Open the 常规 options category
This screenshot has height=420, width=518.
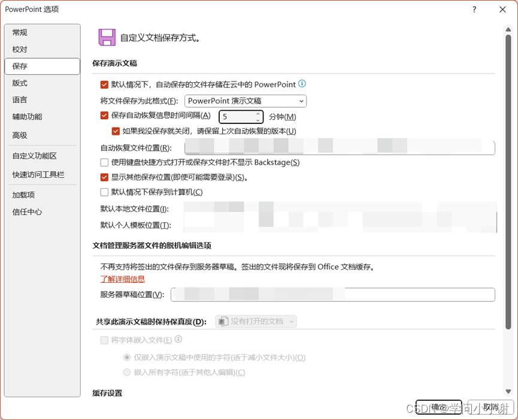pos(43,32)
